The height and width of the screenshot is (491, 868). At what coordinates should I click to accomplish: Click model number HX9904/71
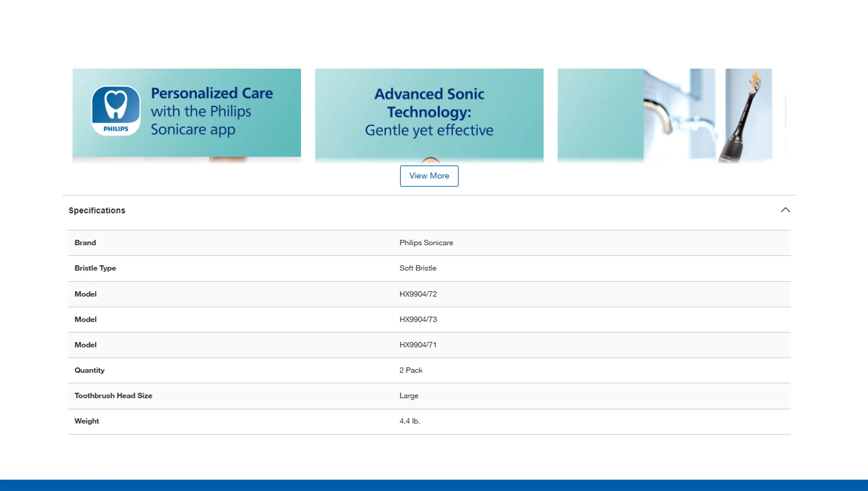click(x=418, y=345)
